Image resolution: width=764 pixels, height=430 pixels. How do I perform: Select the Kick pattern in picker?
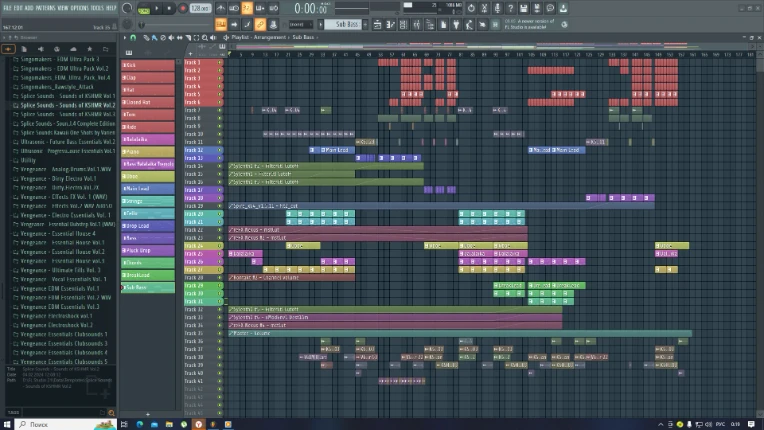point(148,65)
